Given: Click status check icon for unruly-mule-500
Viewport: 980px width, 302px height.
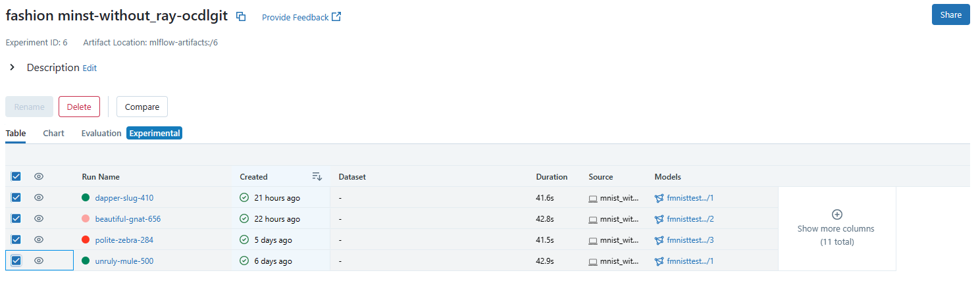Looking at the screenshot, I should point(244,261).
